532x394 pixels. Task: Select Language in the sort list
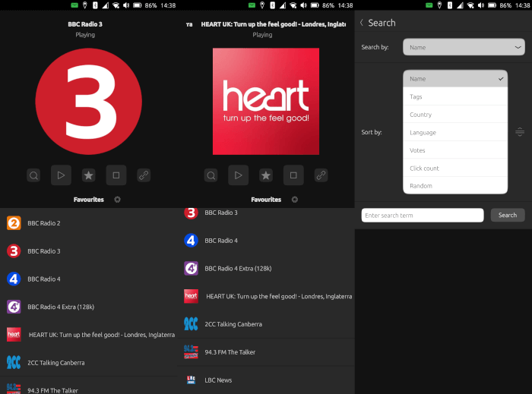455,132
